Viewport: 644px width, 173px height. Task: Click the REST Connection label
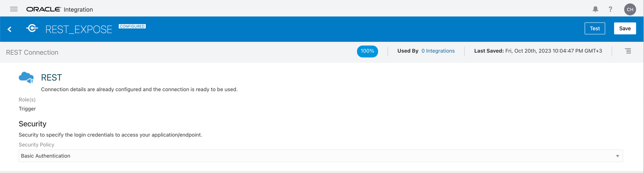(x=32, y=53)
